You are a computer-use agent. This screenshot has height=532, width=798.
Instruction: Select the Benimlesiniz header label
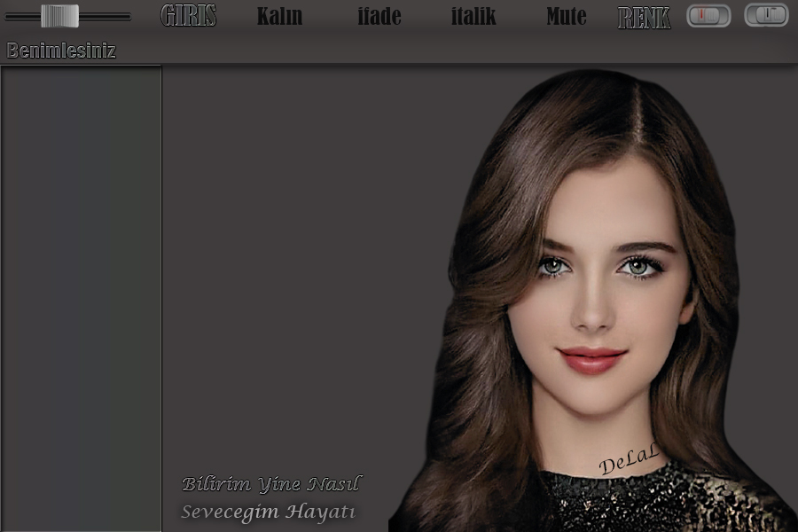[x=61, y=51]
